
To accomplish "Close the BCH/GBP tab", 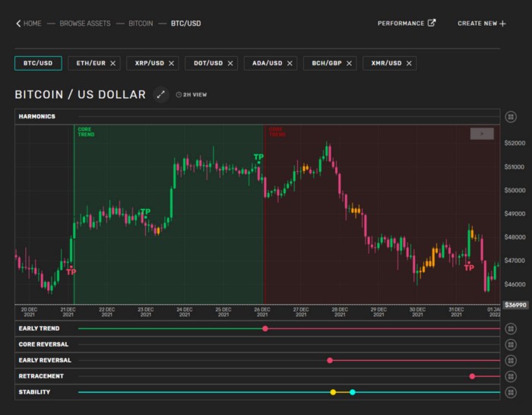I will click(x=349, y=63).
